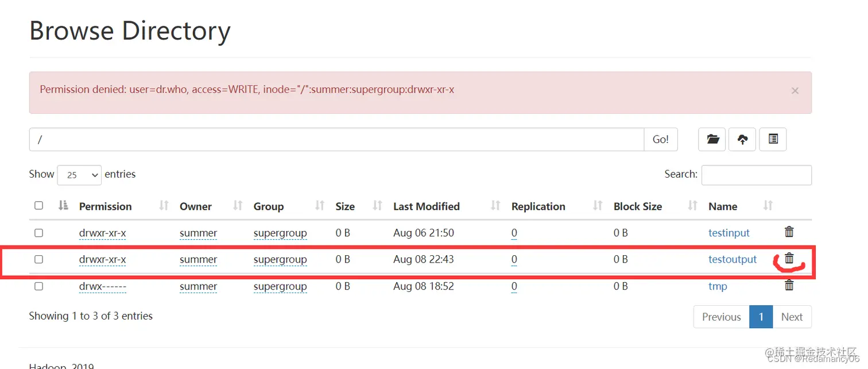Edit the drwx------ permission of tmp

pyautogui.click(x=103, y=286)
